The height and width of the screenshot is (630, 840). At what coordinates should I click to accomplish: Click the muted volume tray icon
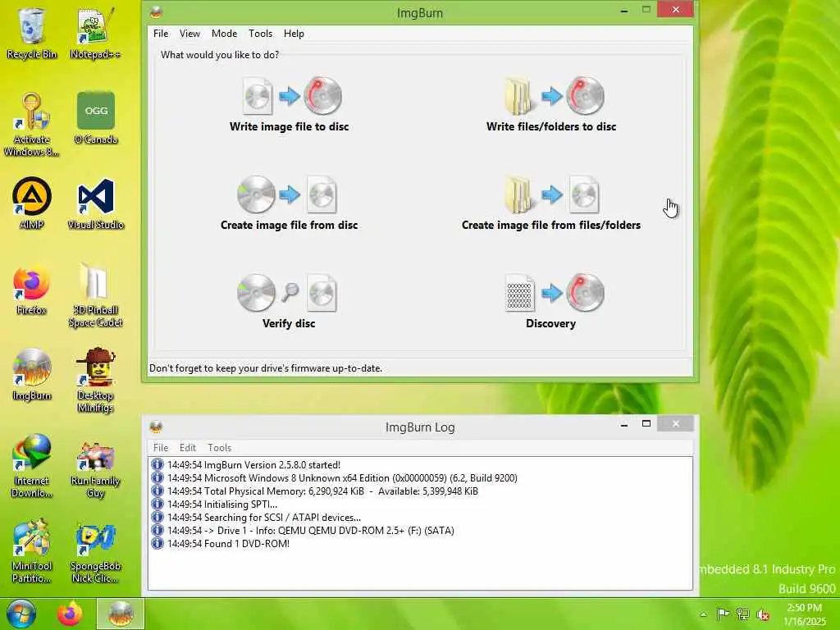[x=762, y=614]
